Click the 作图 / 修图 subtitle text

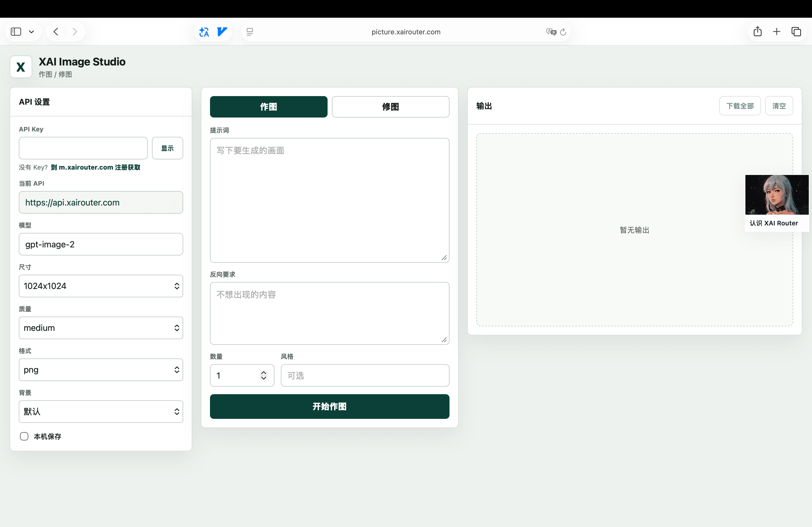pos(55,74)
